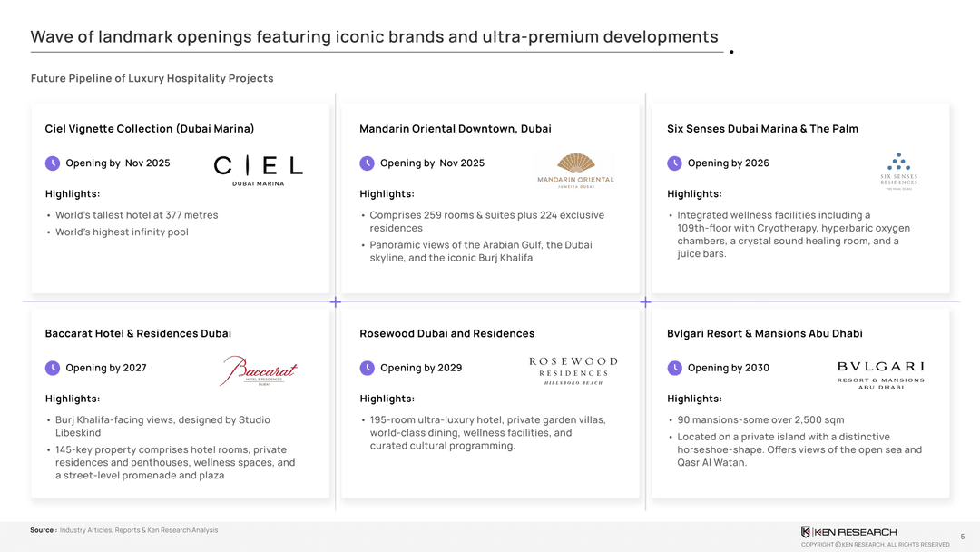Click the Bvlgari Resort & Mansions logo
980x552 pixels.
(x=880, y=375)
